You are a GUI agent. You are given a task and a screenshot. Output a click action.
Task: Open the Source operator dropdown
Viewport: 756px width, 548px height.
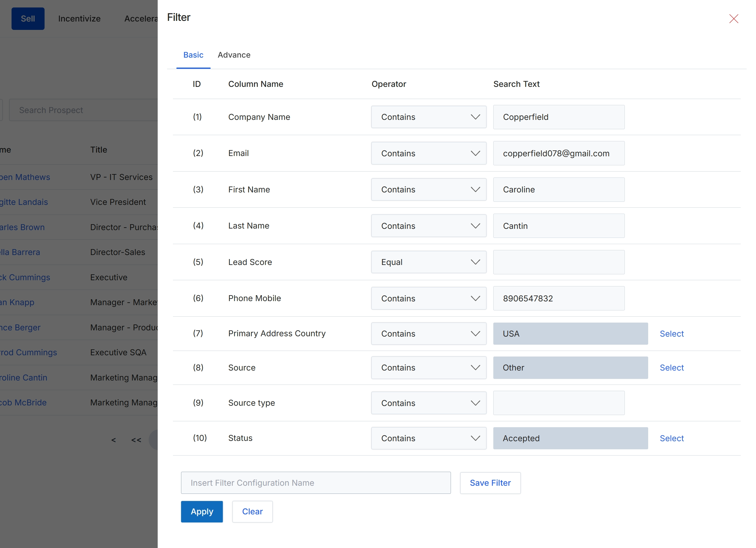pyautogui.click(x=429, y=368)
